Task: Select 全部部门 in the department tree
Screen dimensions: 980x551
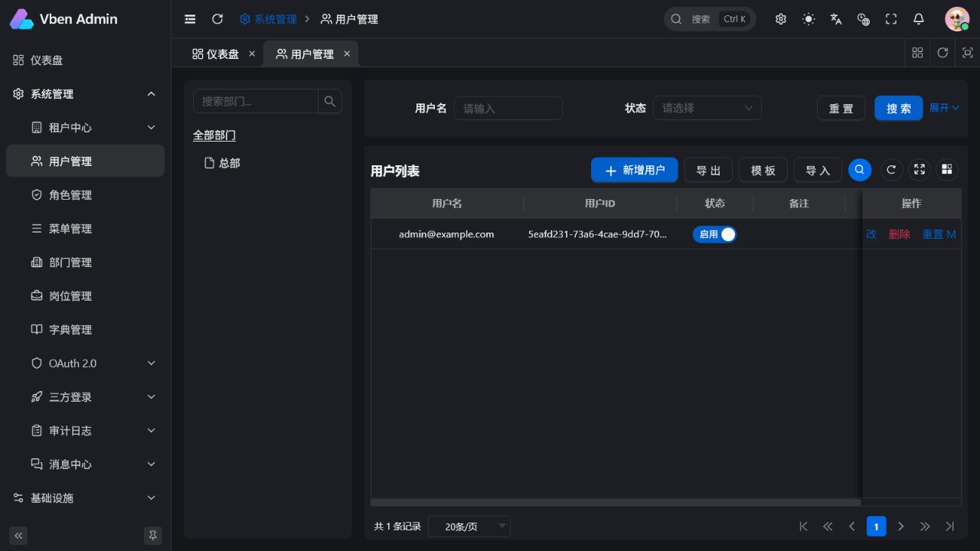Action: click(214, 135)
